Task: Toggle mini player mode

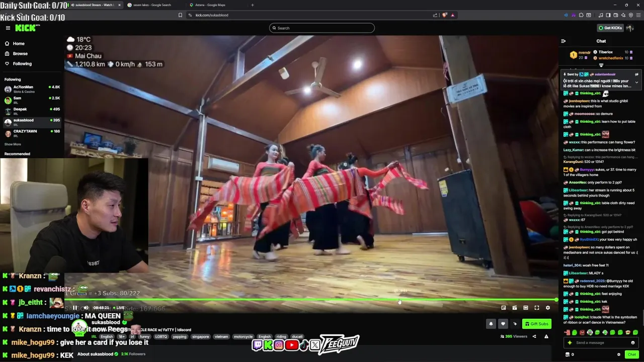Action: 504,308
